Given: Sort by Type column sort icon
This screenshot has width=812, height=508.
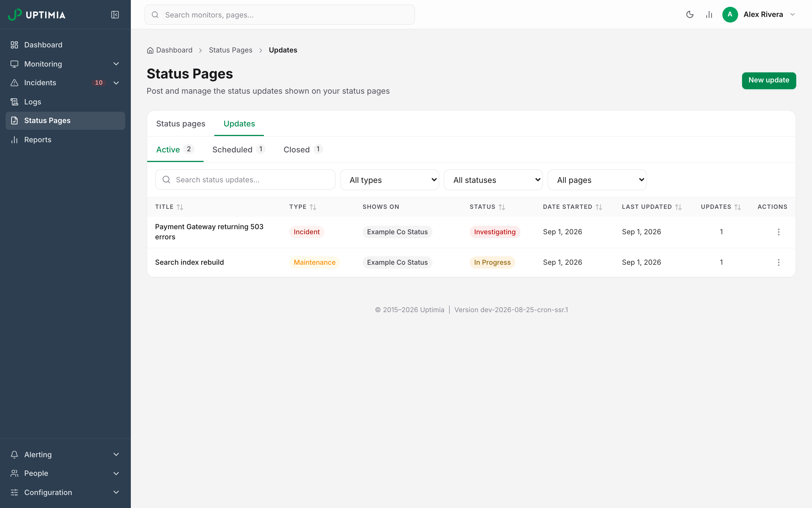Looking at the screenshot, I should click(313, 207).
